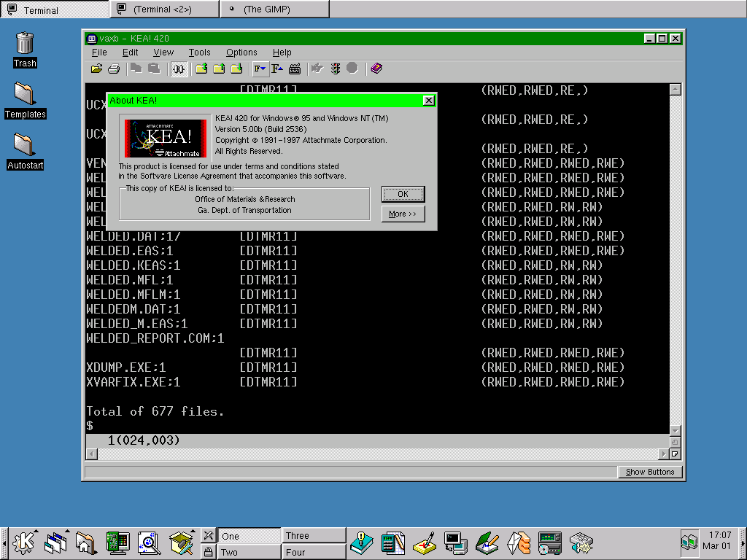The width and height of the screenshot is (747, 560).
Task: Click the horizontal scrollbar left arrow
Action: click(x=91, y=454)
